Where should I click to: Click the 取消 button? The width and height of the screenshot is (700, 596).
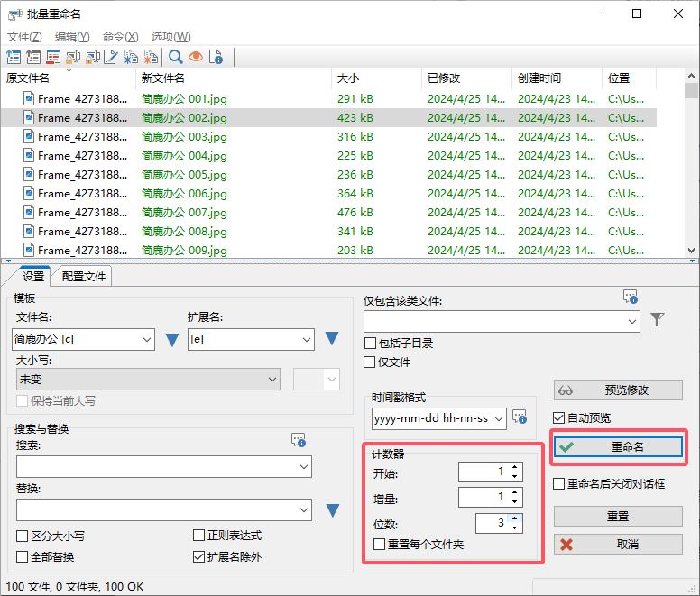coord(618,545)
